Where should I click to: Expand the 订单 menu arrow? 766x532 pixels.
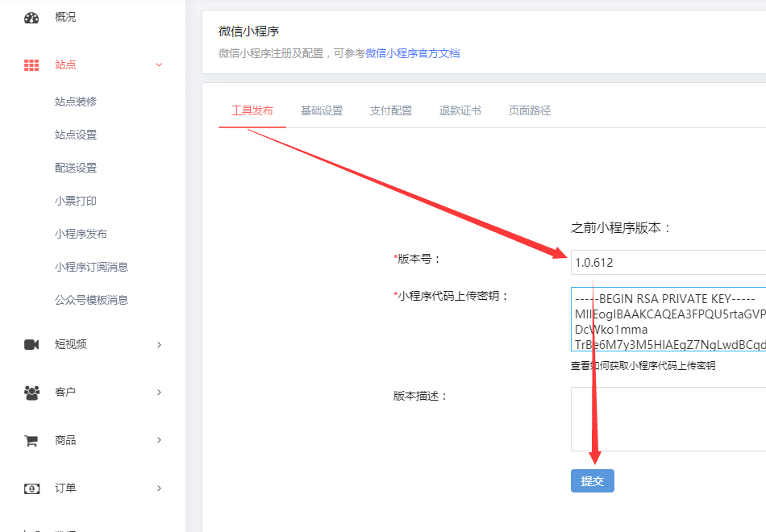[160, 488]
